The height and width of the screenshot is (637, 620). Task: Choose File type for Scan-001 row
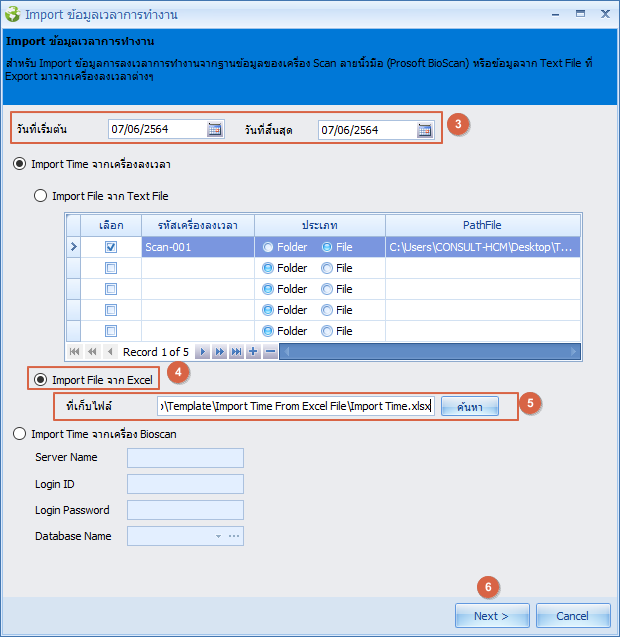(x=327, y=247)
